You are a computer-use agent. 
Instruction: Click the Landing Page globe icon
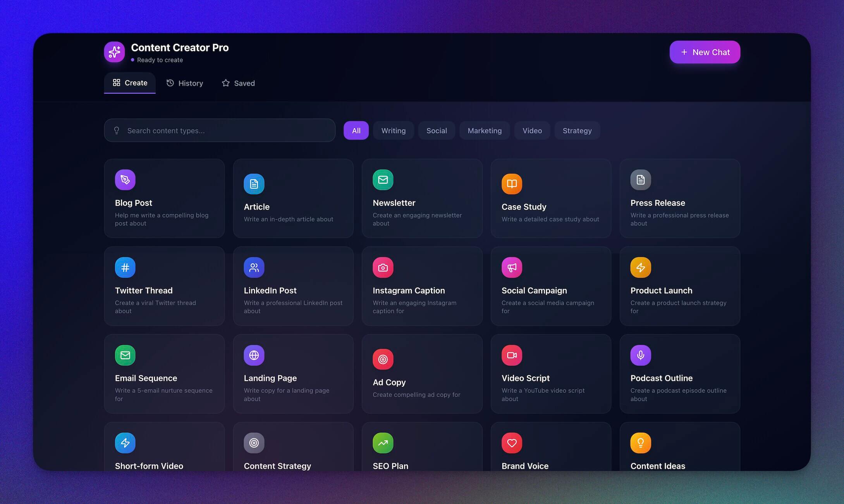[254, 355]
